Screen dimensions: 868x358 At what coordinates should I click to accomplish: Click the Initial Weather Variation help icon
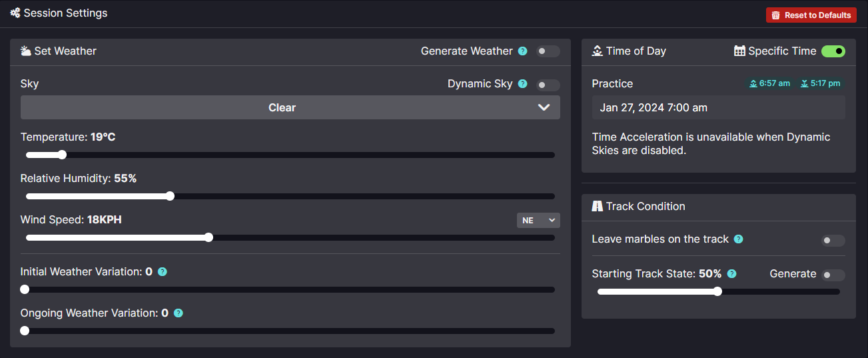163,272
